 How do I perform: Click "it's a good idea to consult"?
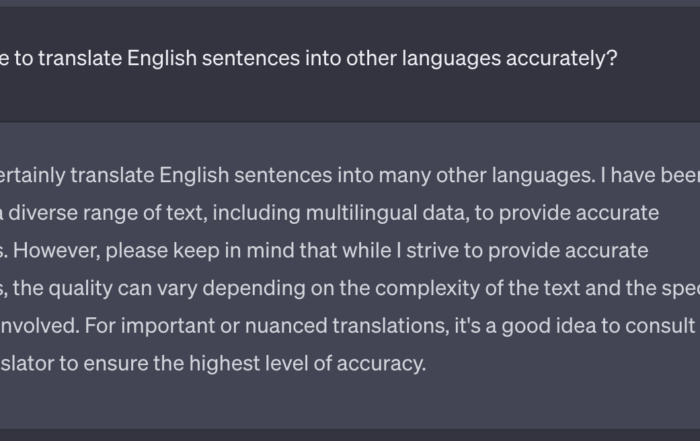575,326
